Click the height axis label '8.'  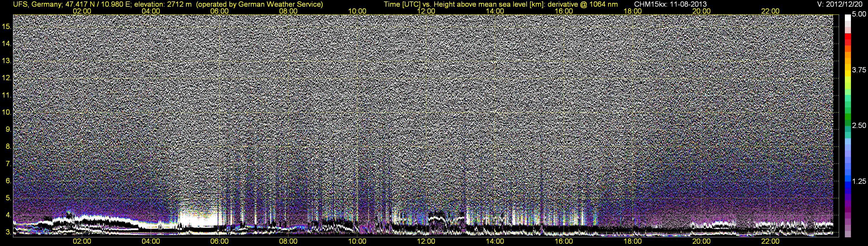click(8, 147)
